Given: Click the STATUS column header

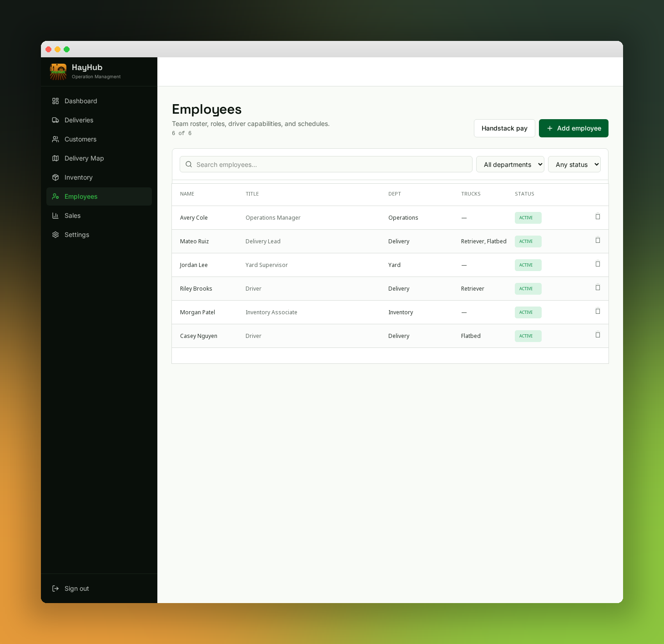Looking at the screenshot, I should (x=524, y=194).
